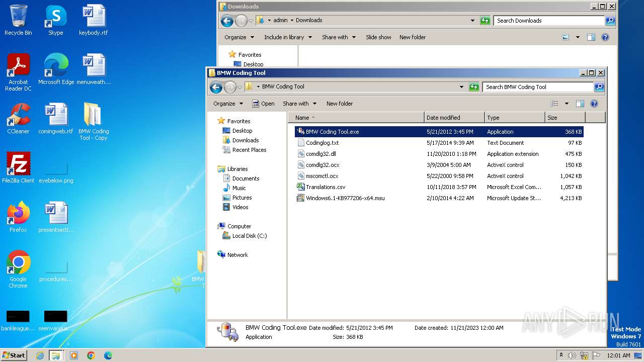The height and width of the screenshot is (362, 644).
Task: Click Refresh button in BMW Coding Tool window
Action: tap(474, 87)
